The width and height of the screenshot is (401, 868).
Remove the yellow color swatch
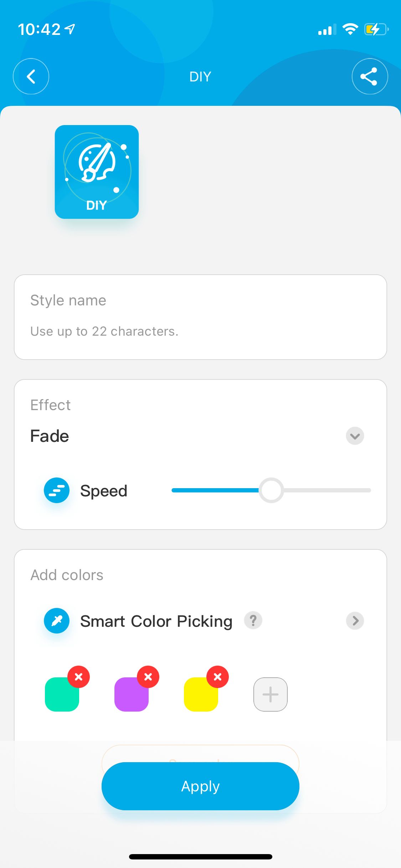(218, 676)
